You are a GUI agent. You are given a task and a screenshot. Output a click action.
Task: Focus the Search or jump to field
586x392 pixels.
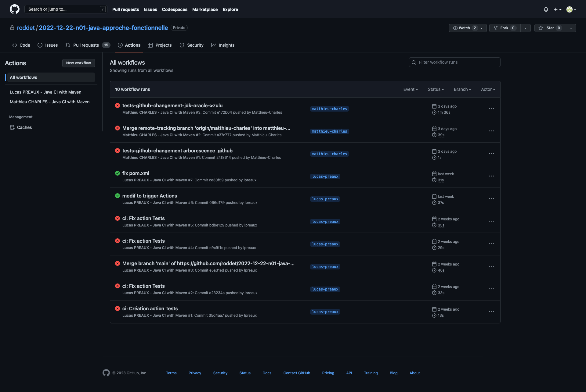click(66, 9)
